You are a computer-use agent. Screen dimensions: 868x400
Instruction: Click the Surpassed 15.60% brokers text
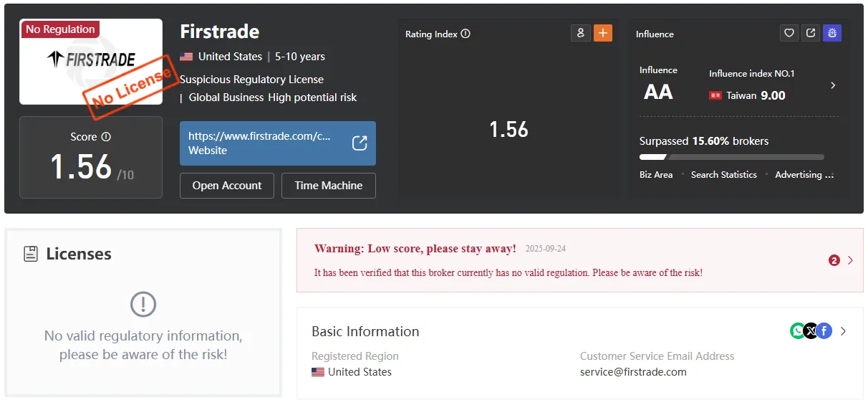pyautogui.click(x=704, y=141)
